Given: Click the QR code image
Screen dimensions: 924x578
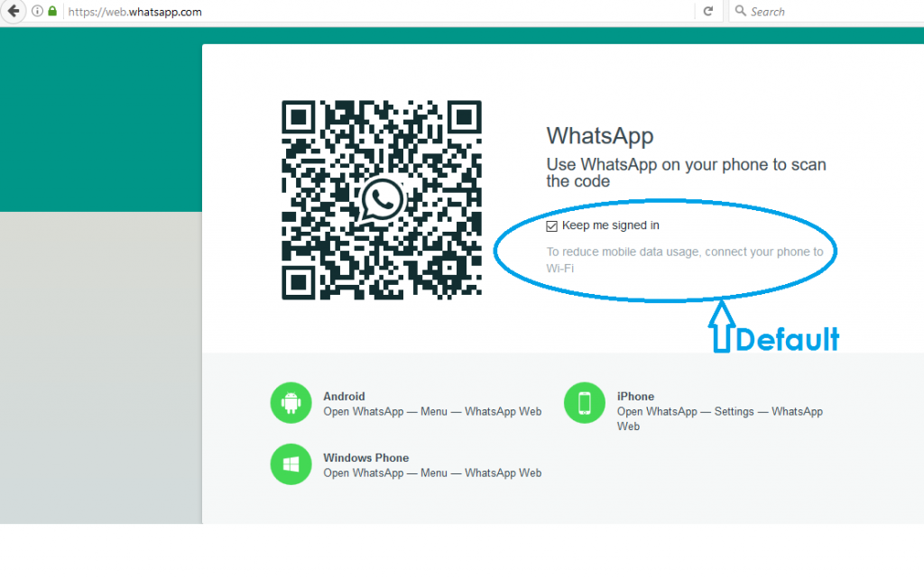Looking at the screenshot, I should pyautogui.click(x=382, y=200).
